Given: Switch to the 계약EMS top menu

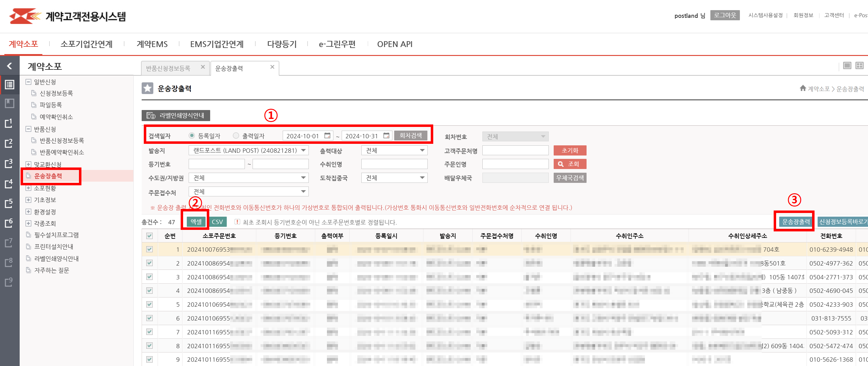Looking at the screenshot, I should click(x=152, y=44).
